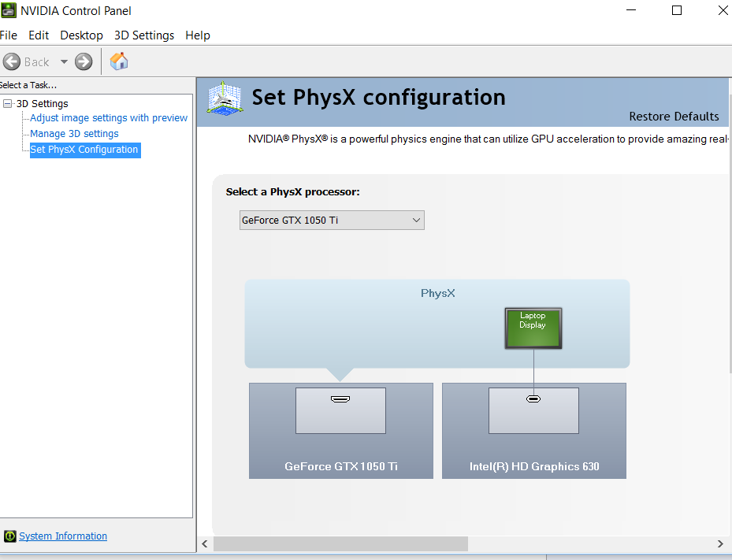Click the Set PhysX configuration header icon
This screenshot has height=560, width=732.
coord(225,98)
